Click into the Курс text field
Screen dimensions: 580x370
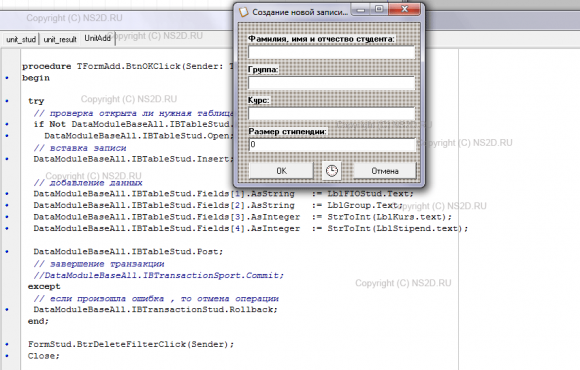(331, 114)
